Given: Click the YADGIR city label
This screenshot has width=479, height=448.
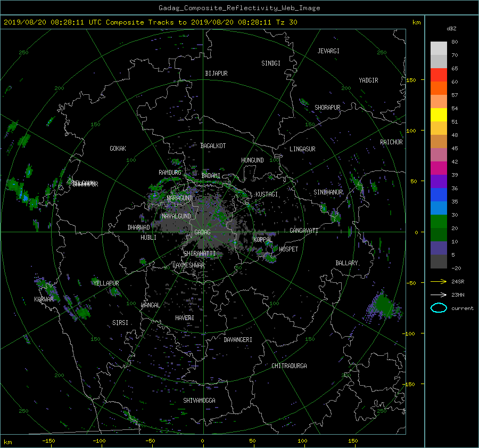Looking at the screenshot, I should coord(368,80).
